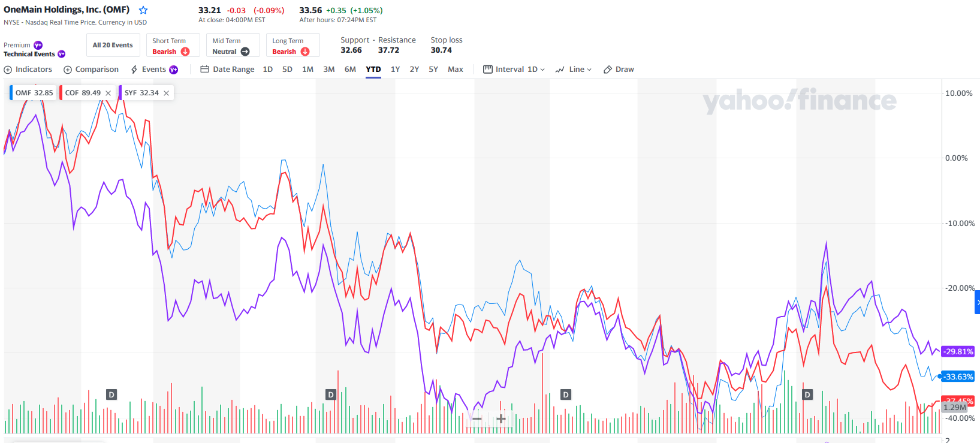Set range to 6M
This screenshot has width=980, height=443.
(350, 70)
